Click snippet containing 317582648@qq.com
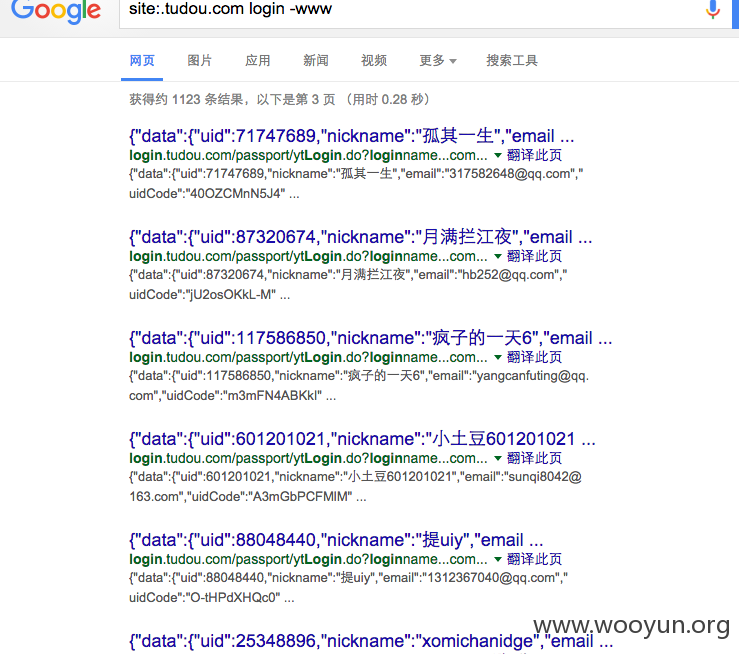The image size is (739, 654). click(x=356, y=174)
